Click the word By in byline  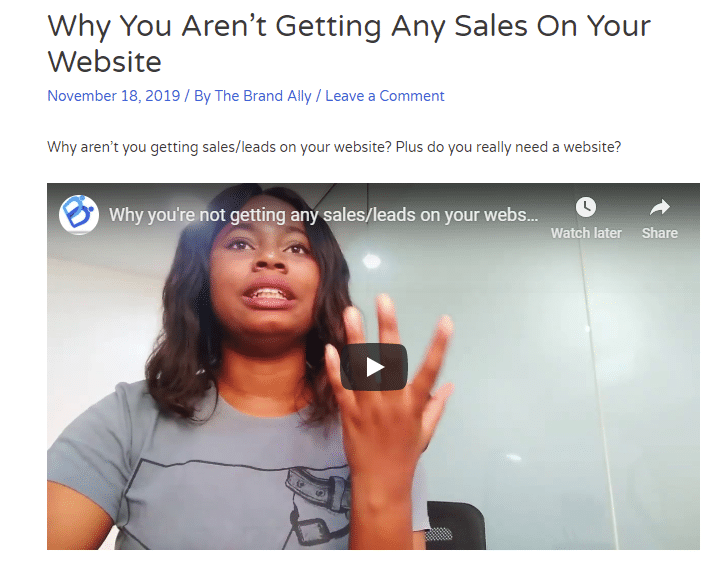202,96
